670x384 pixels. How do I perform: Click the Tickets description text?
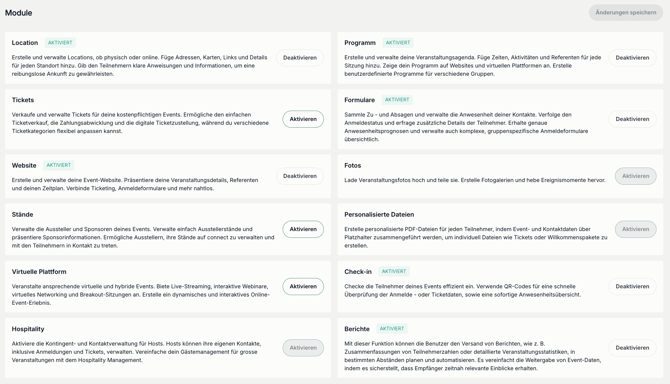(140, 123)
